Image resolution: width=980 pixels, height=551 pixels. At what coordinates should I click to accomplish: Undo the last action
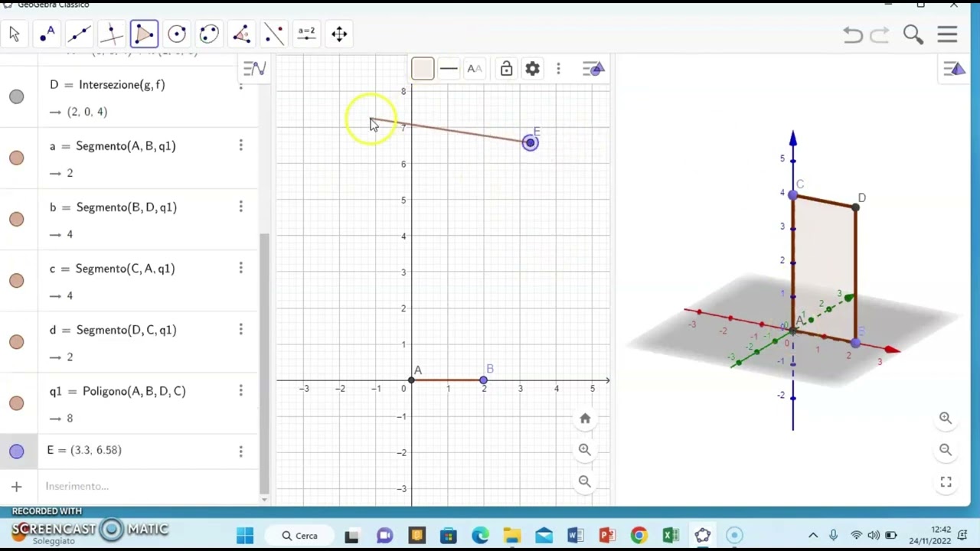point(852,34)
